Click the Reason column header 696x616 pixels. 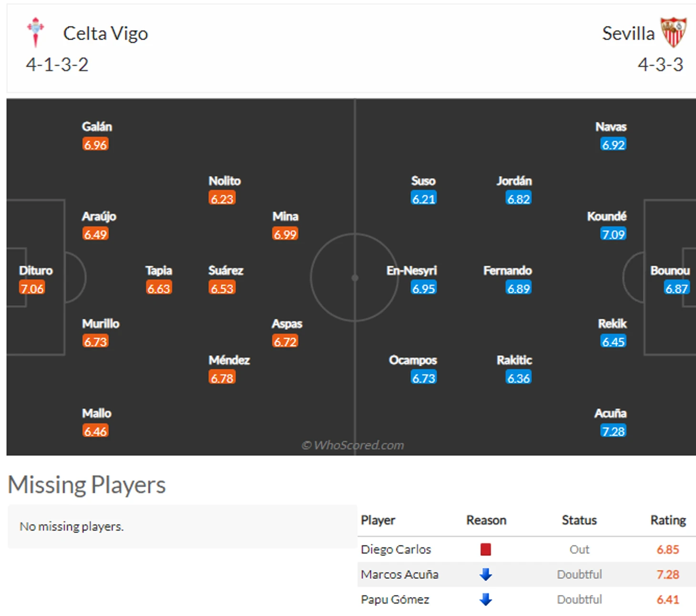pos(486,520)
